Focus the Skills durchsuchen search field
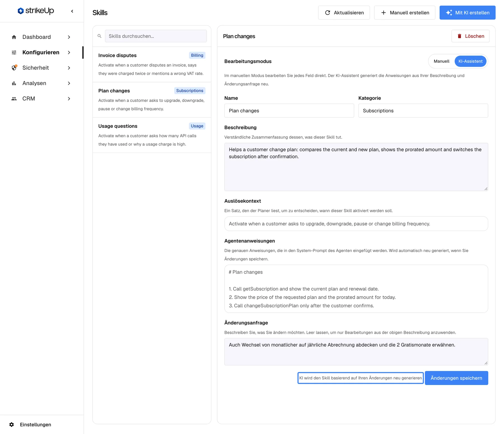Viewport: 504px width, 434px height. click(x=156, y=36)
